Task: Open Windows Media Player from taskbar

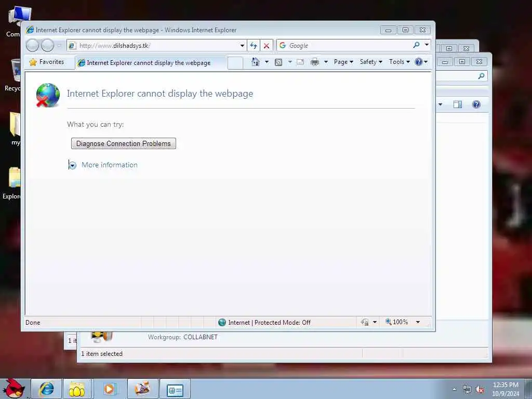Action: coord(109,389)
